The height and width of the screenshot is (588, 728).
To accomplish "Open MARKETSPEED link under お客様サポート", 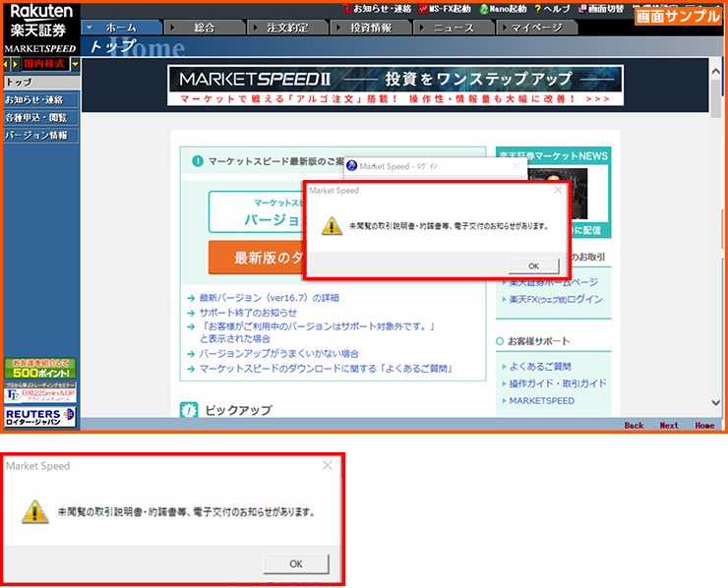I will [542, 400].
